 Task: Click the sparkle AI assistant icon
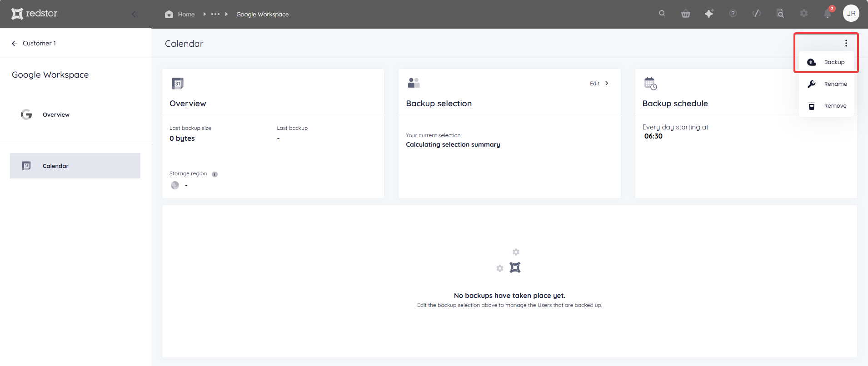[x=709, y=14]
